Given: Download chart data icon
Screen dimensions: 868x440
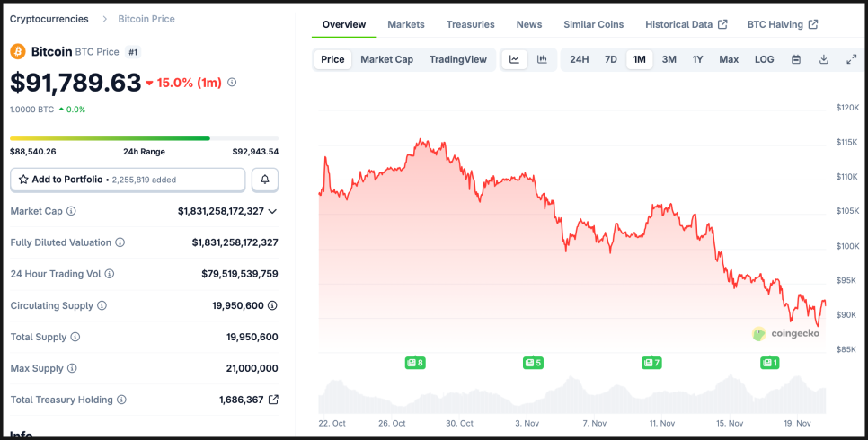Looking at the screenshot, I should pos(824,59).
